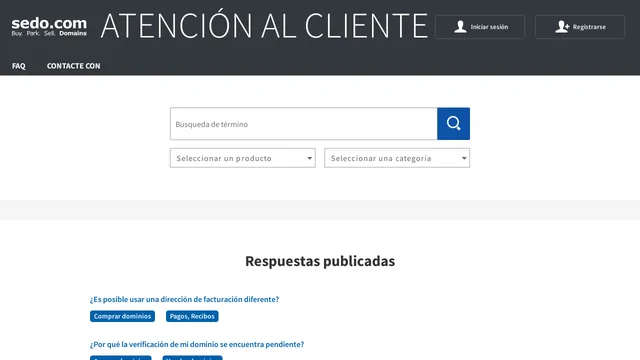
Task: Go to the FAQ menu item
Action: coord(19,66)
